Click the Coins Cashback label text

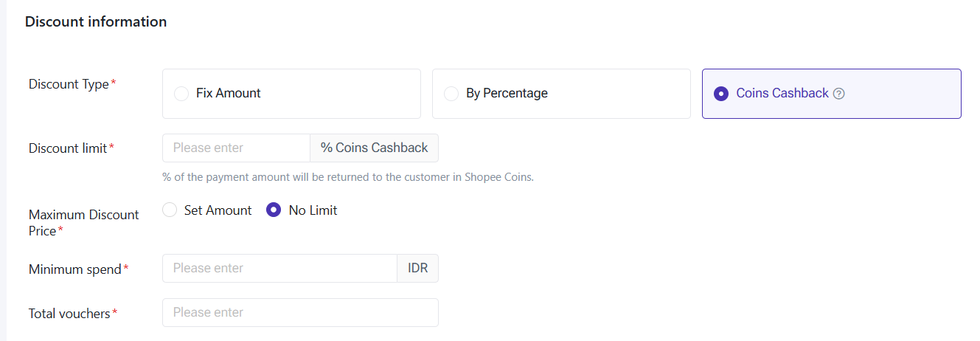coord(782,94)
